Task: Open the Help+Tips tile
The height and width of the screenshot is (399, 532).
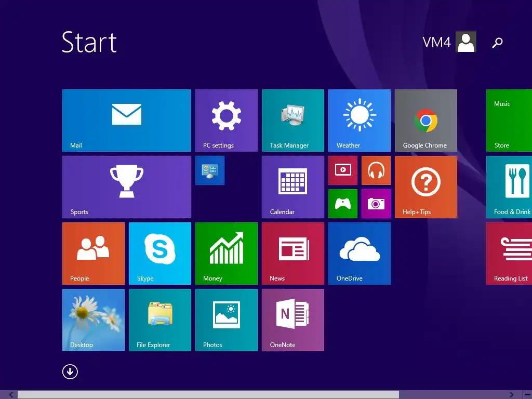Action: point(426,187)
